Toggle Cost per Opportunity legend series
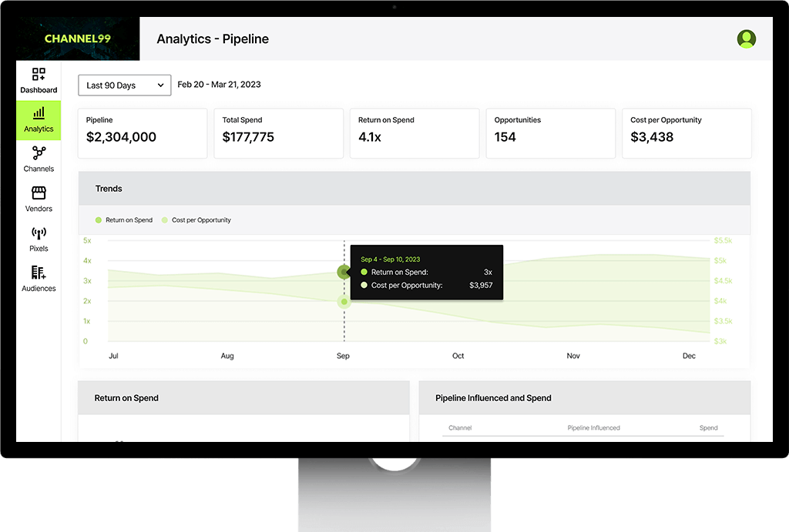Image resolution: width=789 pixels, height=532 pixels. pos(196,220)
